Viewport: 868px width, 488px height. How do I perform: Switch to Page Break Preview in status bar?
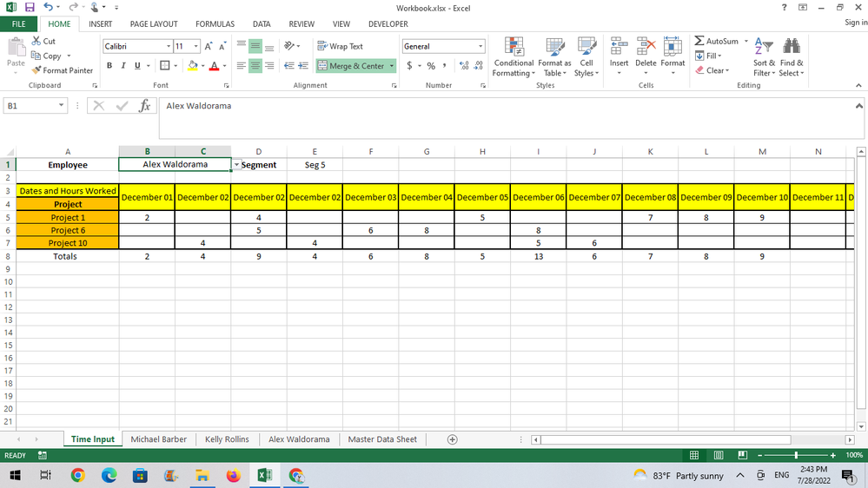[x=742, y=455]
